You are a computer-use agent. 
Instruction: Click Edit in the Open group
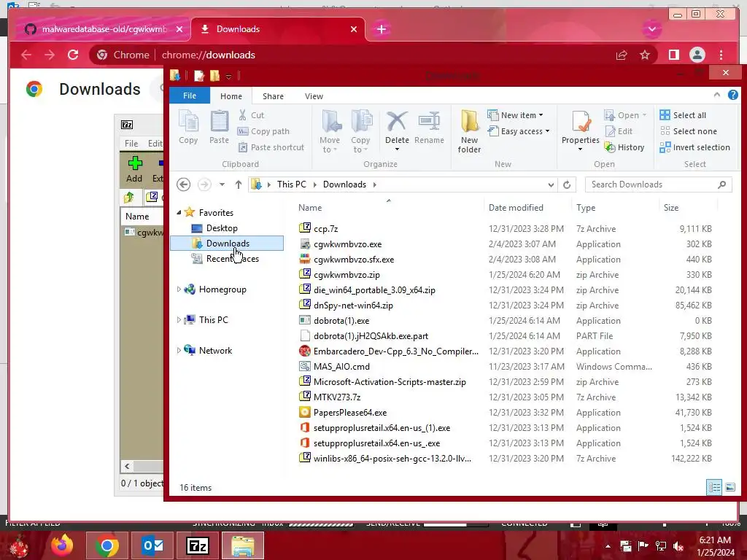tap(619, 131)
